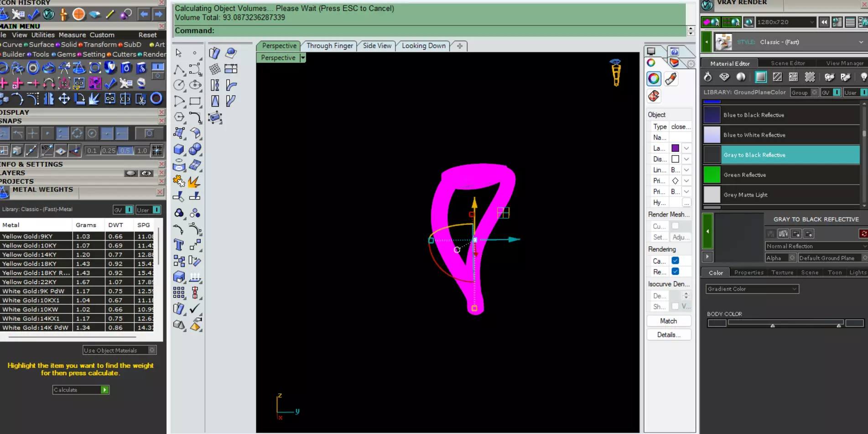Image resolution: width=868 pixels, height=434 pixels.
Task: Toggle the Receives shadows checkbox
Action: click(x=675, y=272)
